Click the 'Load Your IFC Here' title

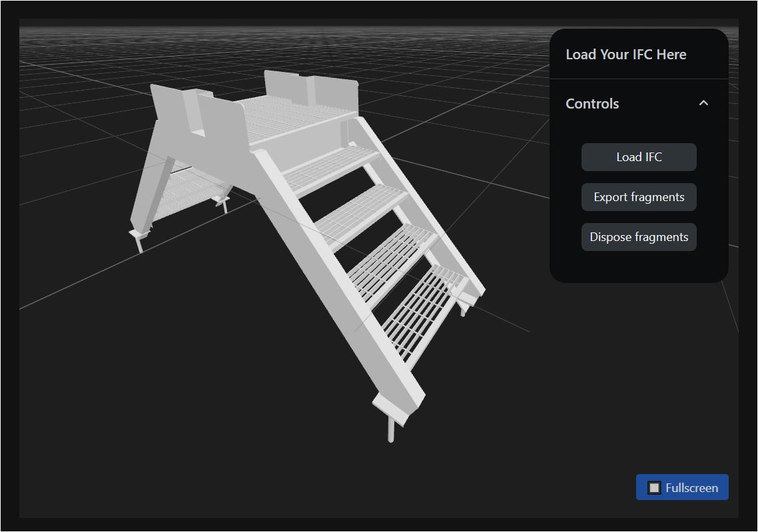coord(626,55)
